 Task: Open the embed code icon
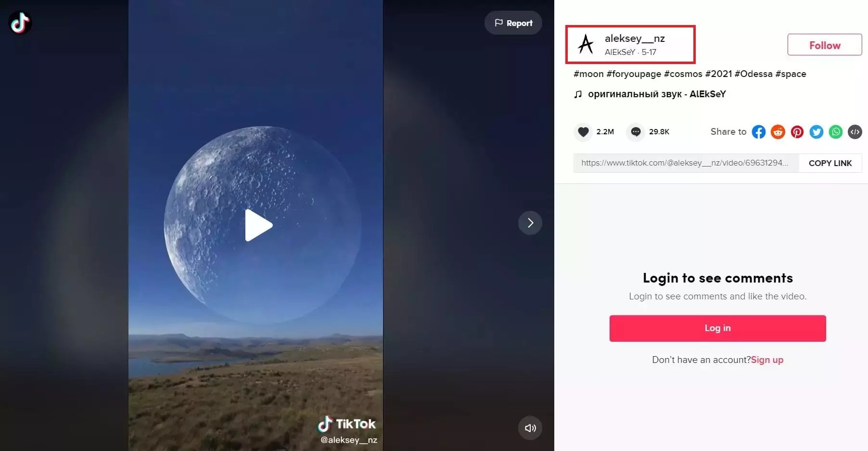pyautogui.click(x=855, y=132)
